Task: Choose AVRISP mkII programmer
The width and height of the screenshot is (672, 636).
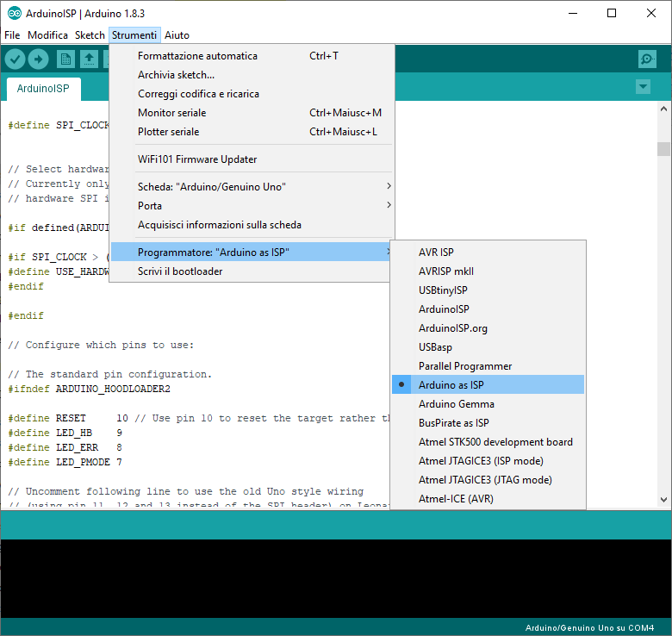Action: (x=488, y=271)
